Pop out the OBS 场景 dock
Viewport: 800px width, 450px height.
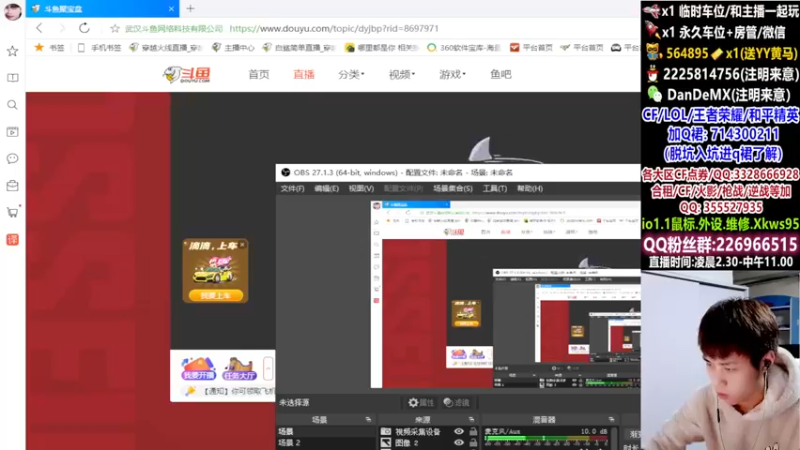pyautogui.click(x=368, y=419)
